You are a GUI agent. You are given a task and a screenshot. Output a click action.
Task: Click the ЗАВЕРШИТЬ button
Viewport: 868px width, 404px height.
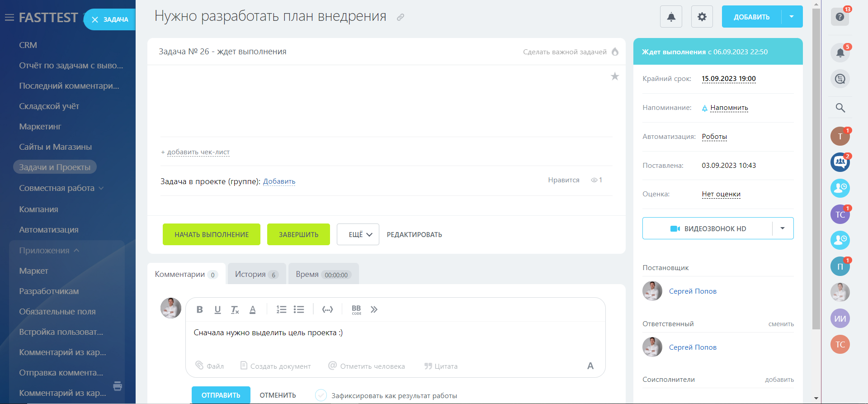pyautogui.click(x=298, y=234)
